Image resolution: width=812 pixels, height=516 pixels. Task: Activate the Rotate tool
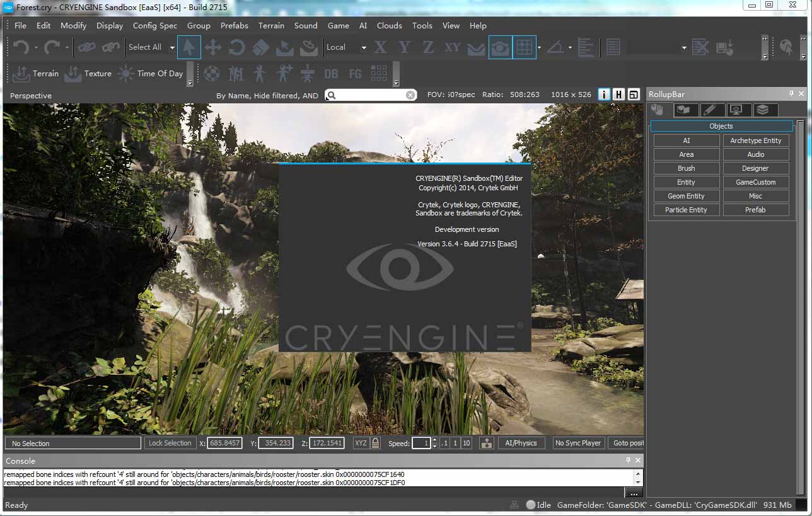point(237,47)
